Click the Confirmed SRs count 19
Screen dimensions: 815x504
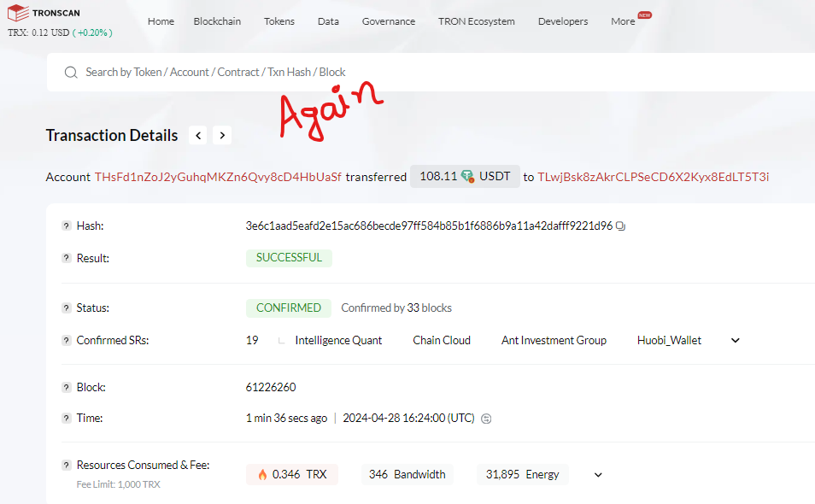tap(252, 341)
